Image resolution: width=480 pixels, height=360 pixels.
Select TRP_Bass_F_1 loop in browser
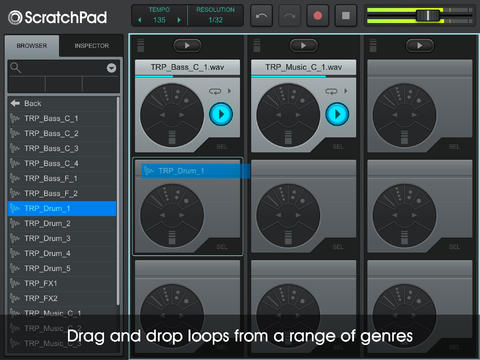pyautogui.click(x=62, y=178)
